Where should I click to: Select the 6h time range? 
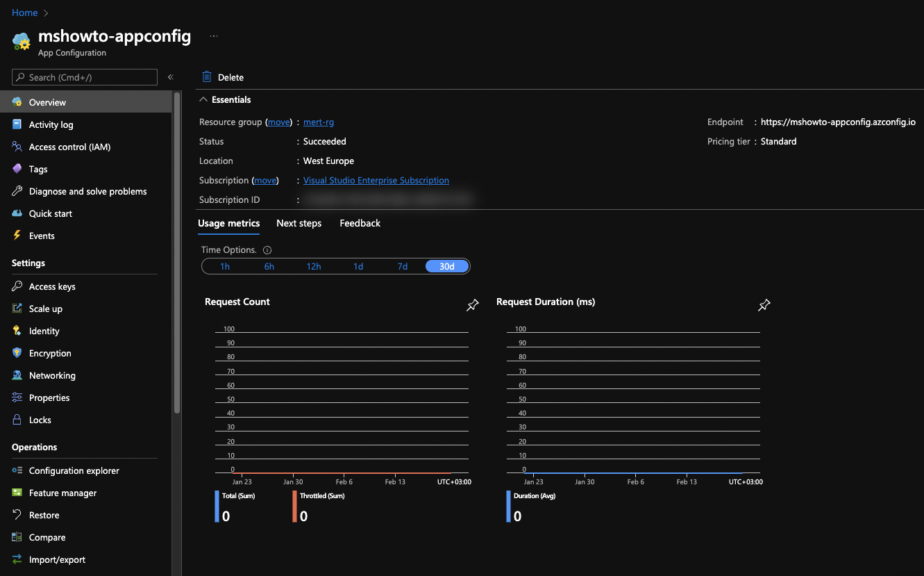[x=269, y=266]
